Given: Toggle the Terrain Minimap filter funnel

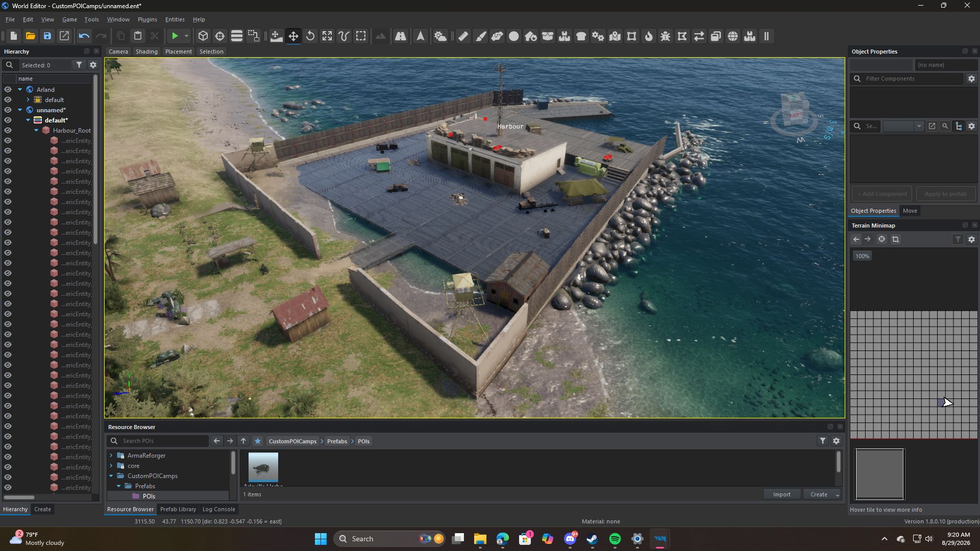Looking at the screenshot, I should [x=958, y=239].
